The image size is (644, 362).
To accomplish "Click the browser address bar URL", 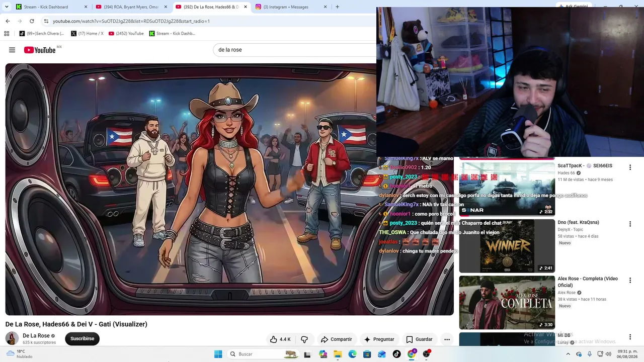I will click(131, 21).
